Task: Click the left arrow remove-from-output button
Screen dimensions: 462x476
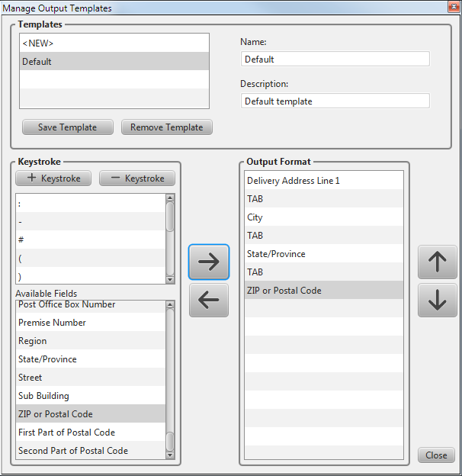Action: pyautogui.click(x=209, y=300)
